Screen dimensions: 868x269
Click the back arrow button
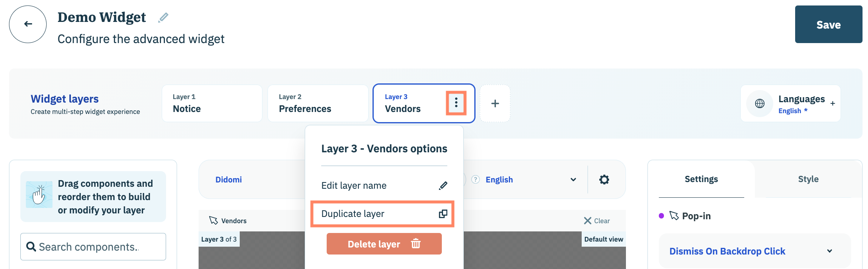[x=28, y=24]
